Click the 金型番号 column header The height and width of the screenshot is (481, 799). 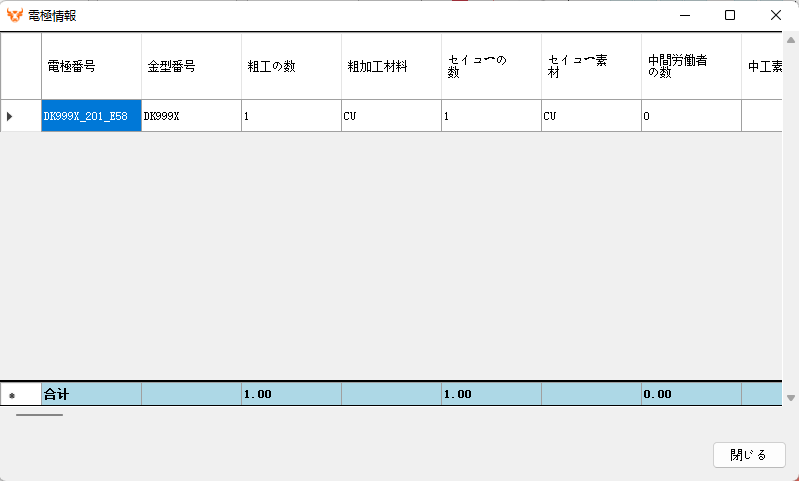(x=191, y=67)
